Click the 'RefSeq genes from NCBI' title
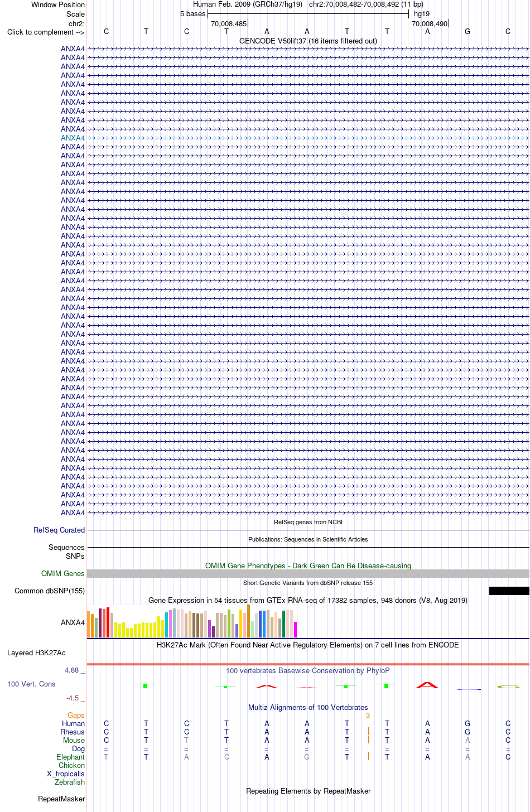Image resolution: width=530 pixels, height=812 pixels. click(x=308, y=523)
